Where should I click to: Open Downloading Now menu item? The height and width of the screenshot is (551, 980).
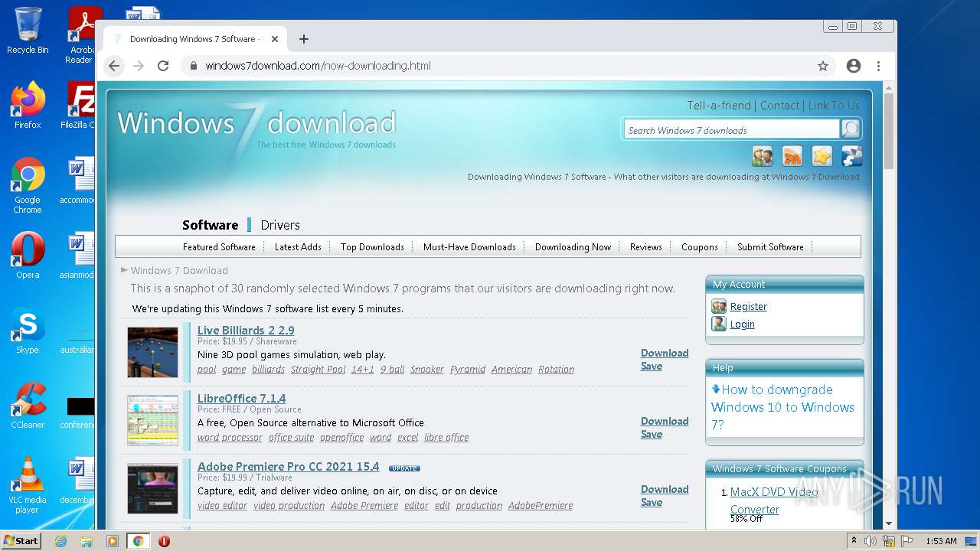pyautogui.click(x=573, y=247)
